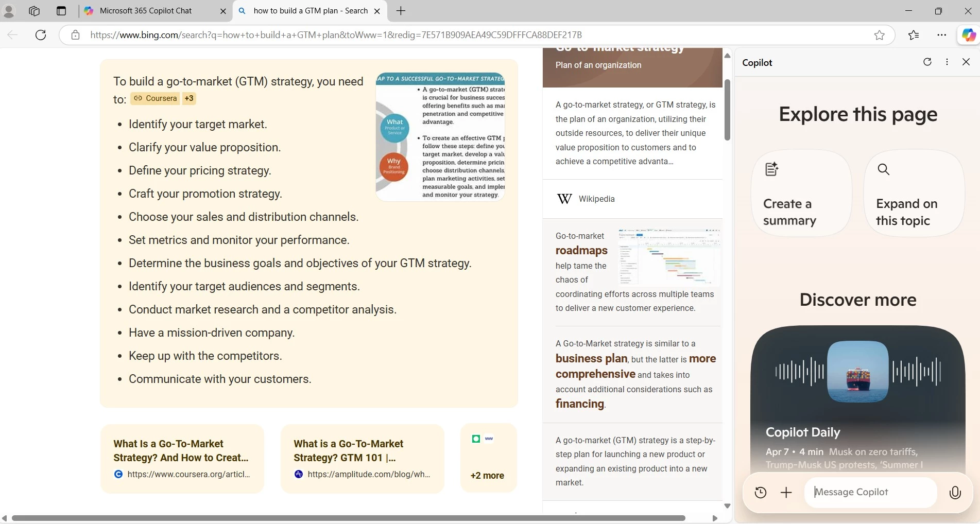This screenshot has height=524, width=980.
Task: Click 'Have a mission-driven company.' bullet
Action: (212, 333)
